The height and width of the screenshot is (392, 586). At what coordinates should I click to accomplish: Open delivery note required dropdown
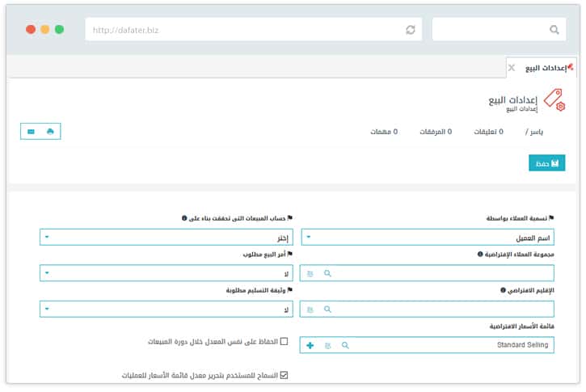coord(167,309)
